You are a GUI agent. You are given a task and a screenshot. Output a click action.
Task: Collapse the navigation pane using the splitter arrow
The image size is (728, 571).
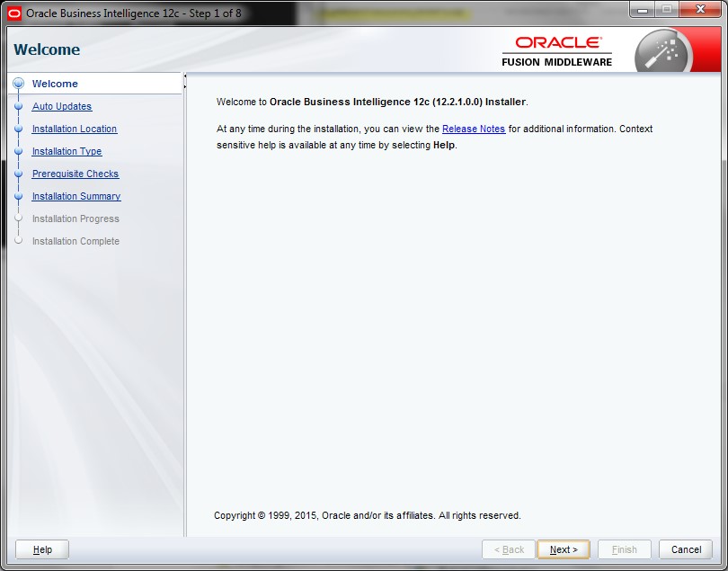(185, 82)
